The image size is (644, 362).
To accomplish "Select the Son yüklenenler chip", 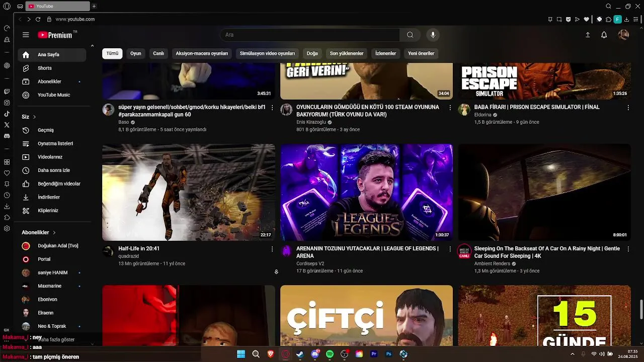I will pyautogui.click(x=347, y=53).
